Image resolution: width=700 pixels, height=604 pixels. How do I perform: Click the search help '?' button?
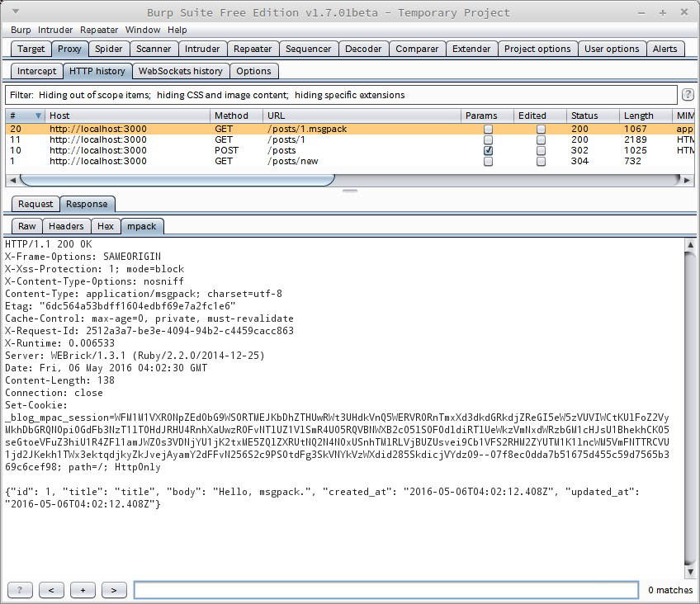tap(20, 590)
